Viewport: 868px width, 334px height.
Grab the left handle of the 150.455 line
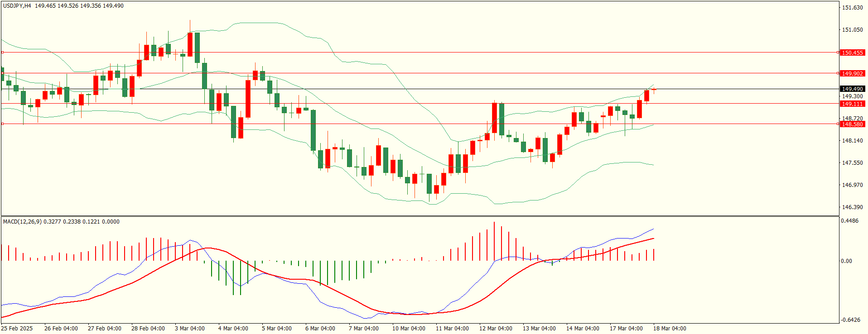[x=2, y=52]
